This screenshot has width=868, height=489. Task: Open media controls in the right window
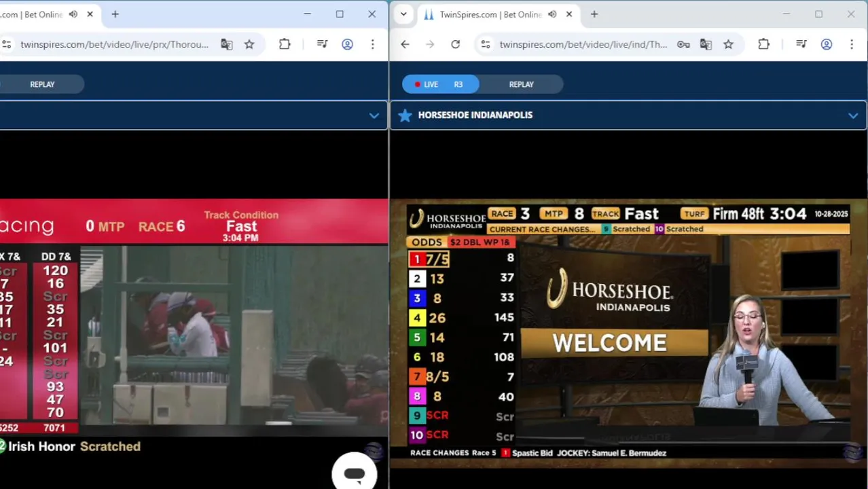tap(801, 44)
